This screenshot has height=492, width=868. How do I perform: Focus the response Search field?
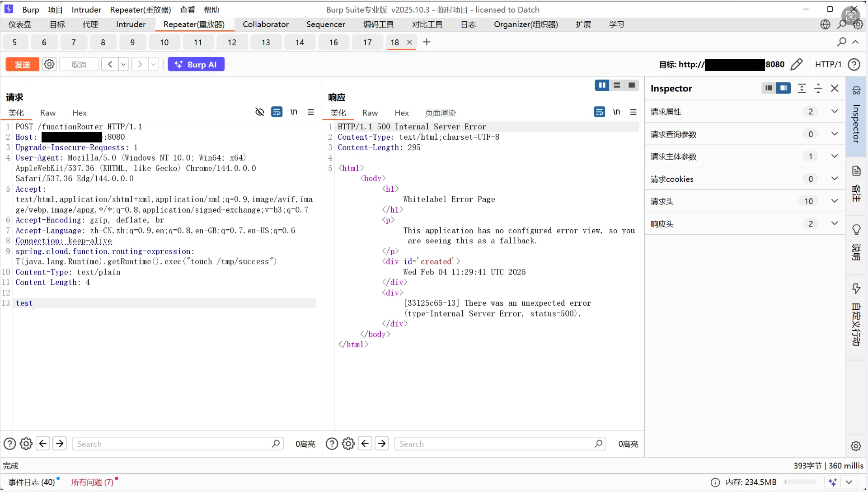click(x=500, y=444)
